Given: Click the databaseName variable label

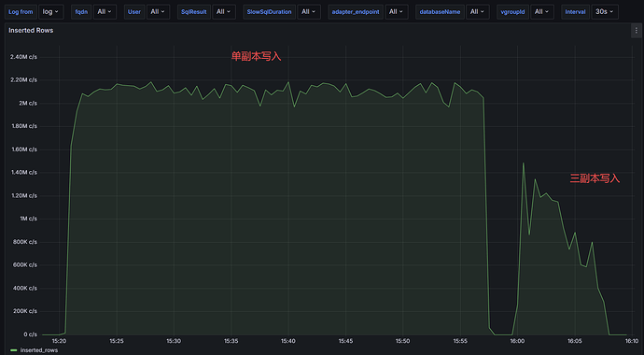Looking at the screenshot, I should [x=440, y=12].
